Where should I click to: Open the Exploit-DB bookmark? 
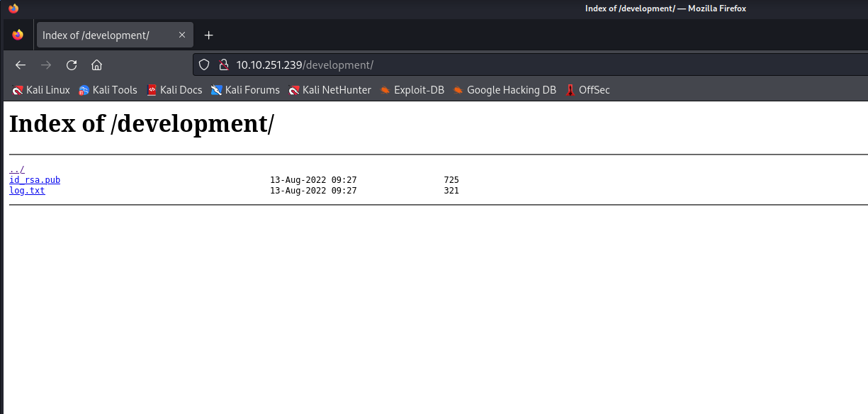pos(412,90)
